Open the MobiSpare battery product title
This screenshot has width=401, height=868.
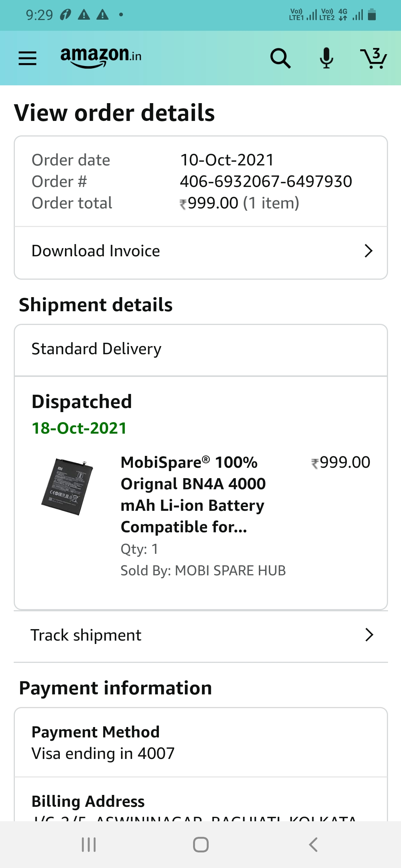[193, 494]
